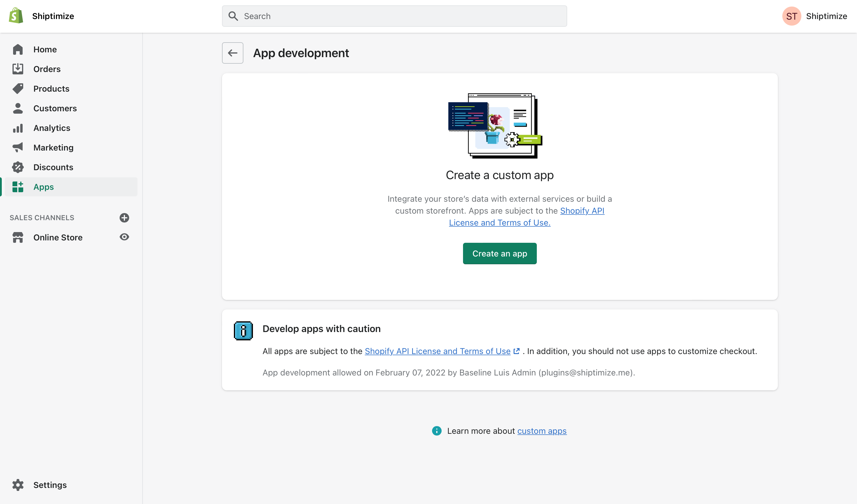The width and height of the screenshot is (857, 504).
Task: Open Orders from the sidebar
Action: [x=47, y=69]
